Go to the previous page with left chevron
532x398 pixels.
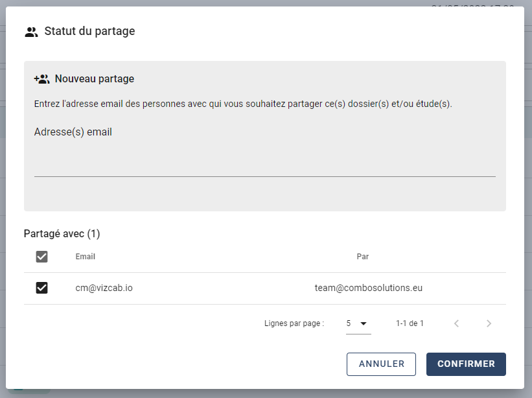[456, 323]
